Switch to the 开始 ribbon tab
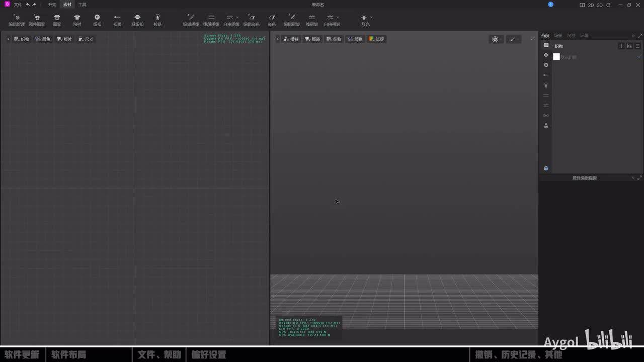The width and height of the screenshot is (644, 362). click(x=52, y=5)
